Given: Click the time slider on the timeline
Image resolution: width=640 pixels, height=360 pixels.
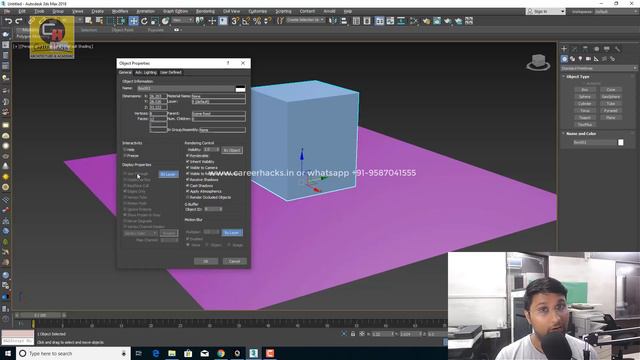Looking at the screenshot, I should 40,315.
